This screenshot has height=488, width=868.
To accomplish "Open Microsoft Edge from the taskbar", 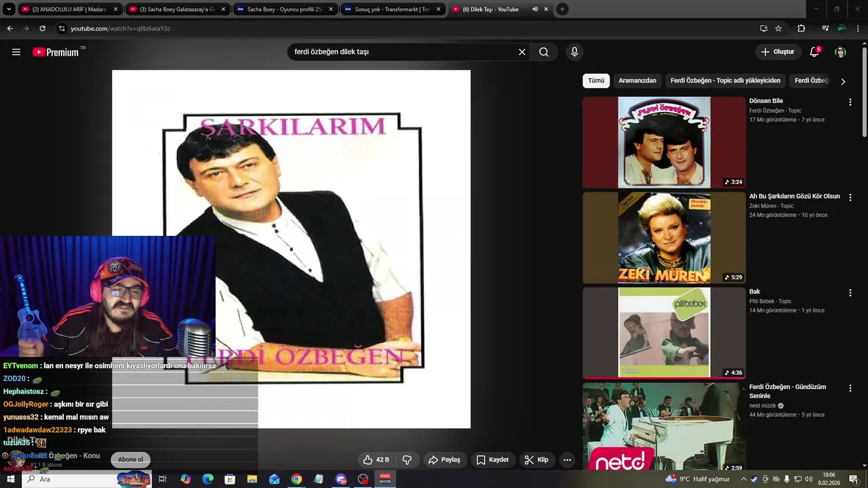I will pos(208,479).
